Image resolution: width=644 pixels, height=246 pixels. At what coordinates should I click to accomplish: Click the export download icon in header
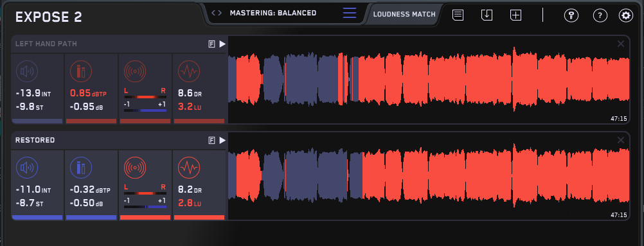pos(487,15)
